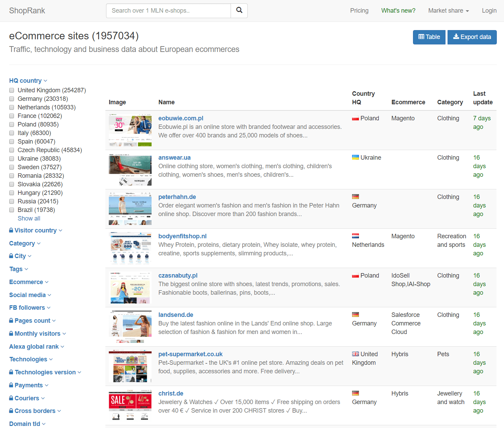Click the Germany flag in landsend.de row
The height and width of the screenshot is (428, 504).
click(x=356, y=315)
